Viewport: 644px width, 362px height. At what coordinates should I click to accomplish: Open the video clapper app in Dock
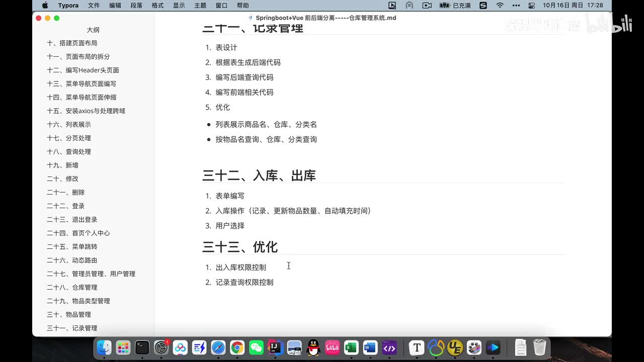pyautogui.click(x=474, y=347)
